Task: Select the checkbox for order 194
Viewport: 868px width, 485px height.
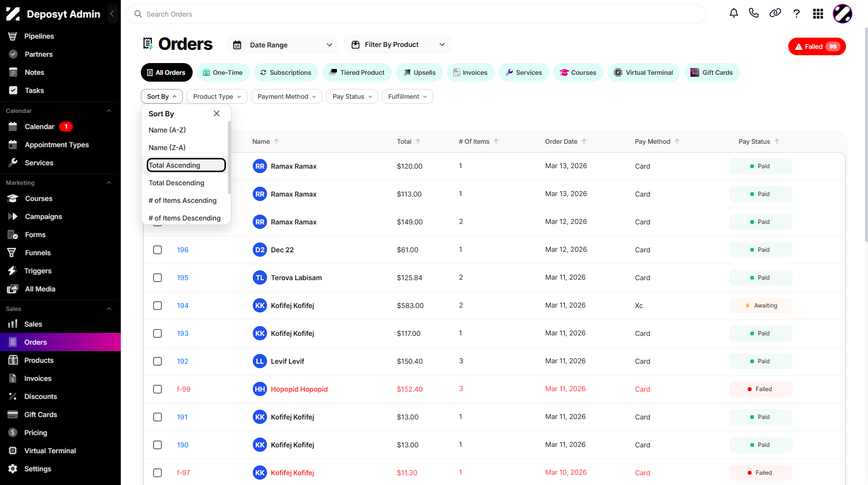Action: click(x=157, y=306)
